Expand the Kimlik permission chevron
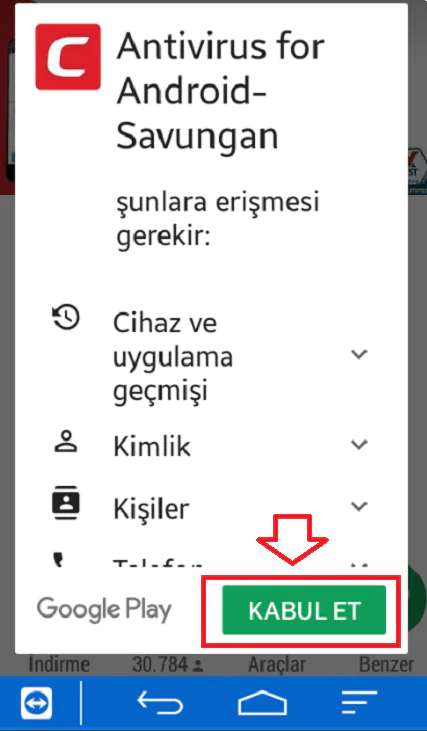The image size is (427, 731). [359, 445]
